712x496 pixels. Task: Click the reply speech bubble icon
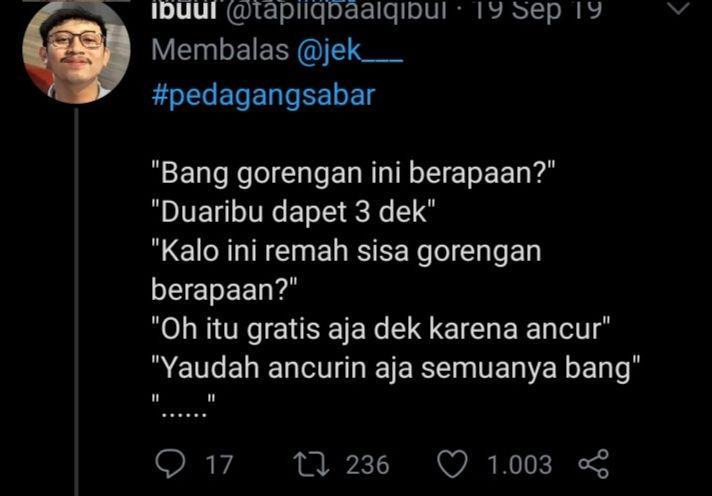(170, 464)
